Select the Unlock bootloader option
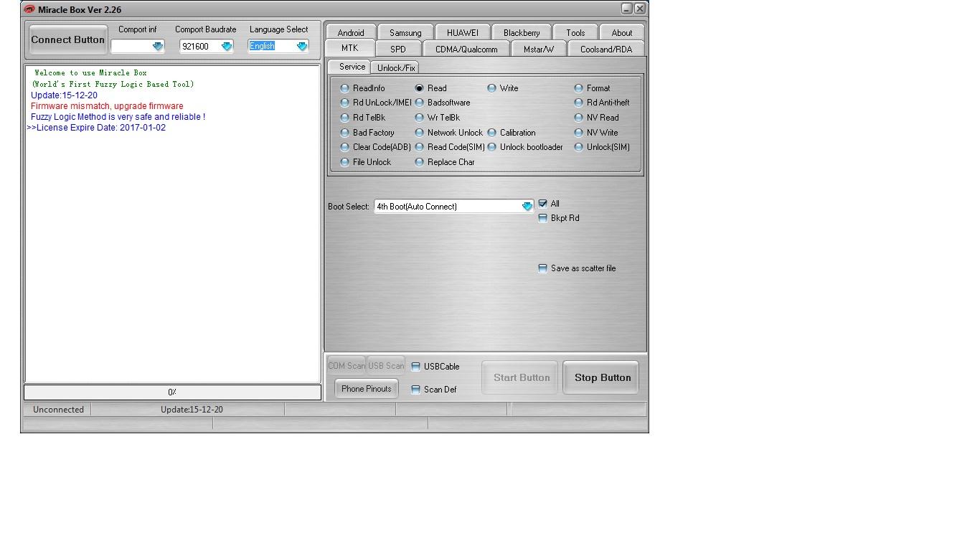 point(525,147)
